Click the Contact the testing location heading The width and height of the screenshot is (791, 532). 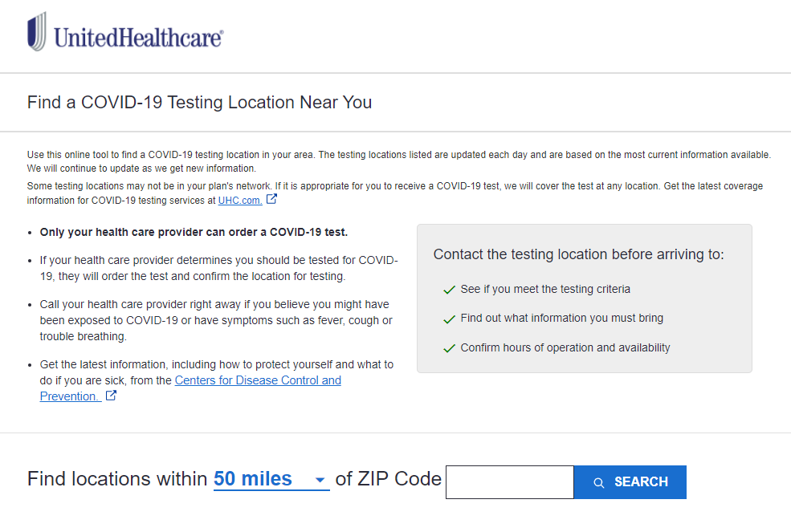coord(579,254)
